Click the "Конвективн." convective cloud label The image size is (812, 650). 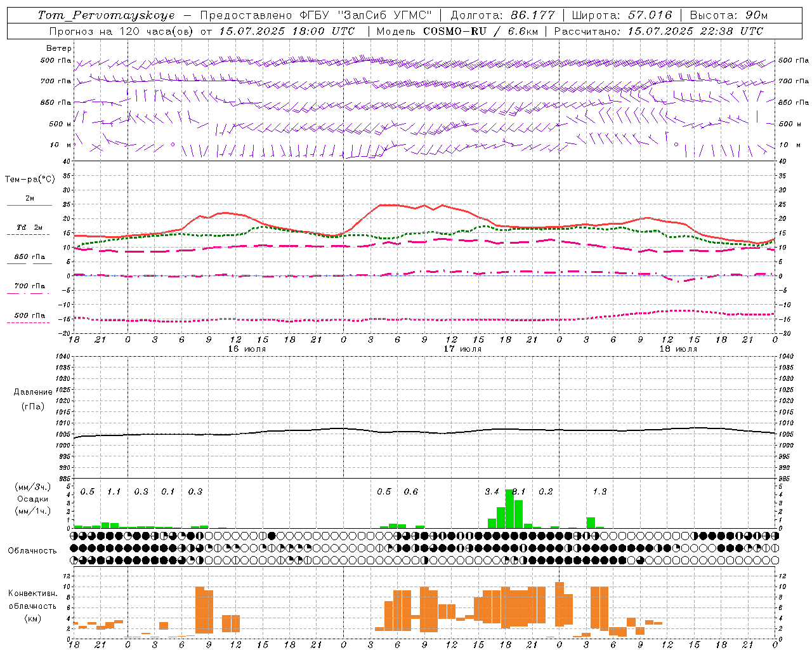(33, 594)
